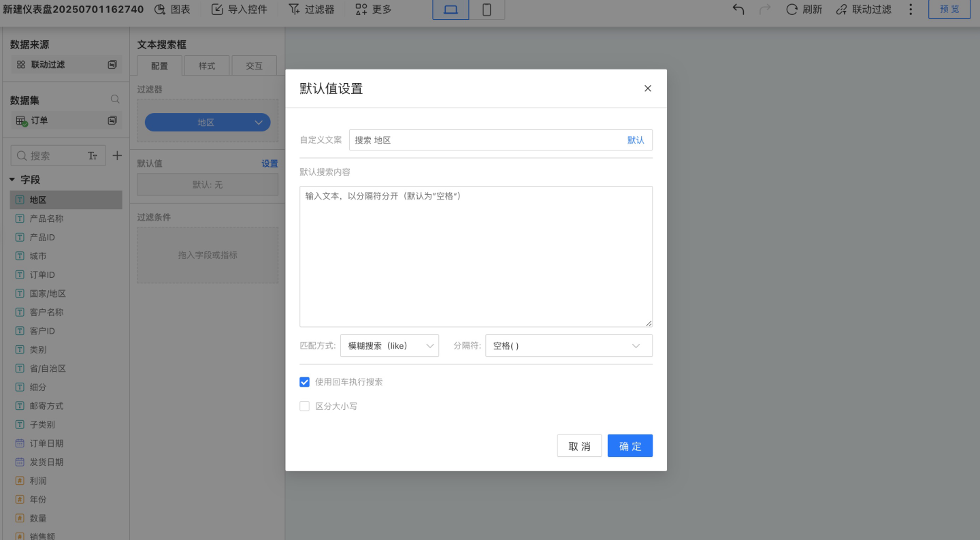Expand the 地区 filter pill dropdown
Image resolution: width=980 pixels, height=540 pixels.
[259, 123]
